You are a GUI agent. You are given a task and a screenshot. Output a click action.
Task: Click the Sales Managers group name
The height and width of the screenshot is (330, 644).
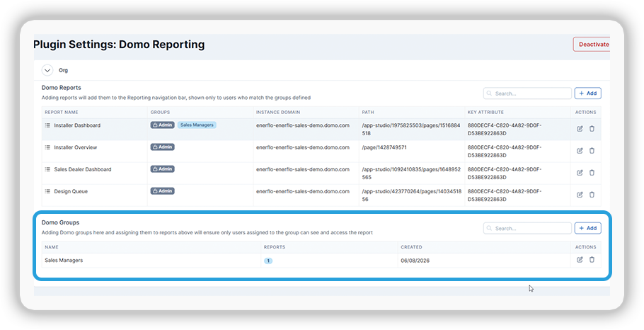64,260
